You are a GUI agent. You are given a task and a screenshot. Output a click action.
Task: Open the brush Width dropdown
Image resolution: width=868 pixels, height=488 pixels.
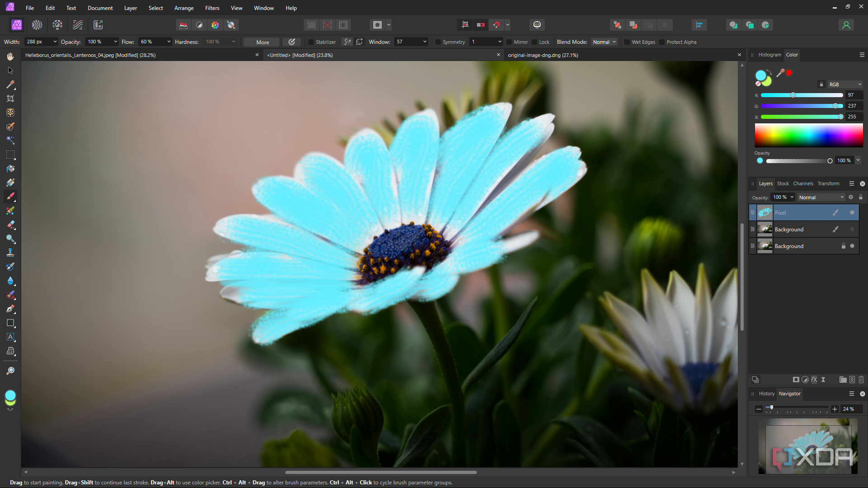click(55, 42)
